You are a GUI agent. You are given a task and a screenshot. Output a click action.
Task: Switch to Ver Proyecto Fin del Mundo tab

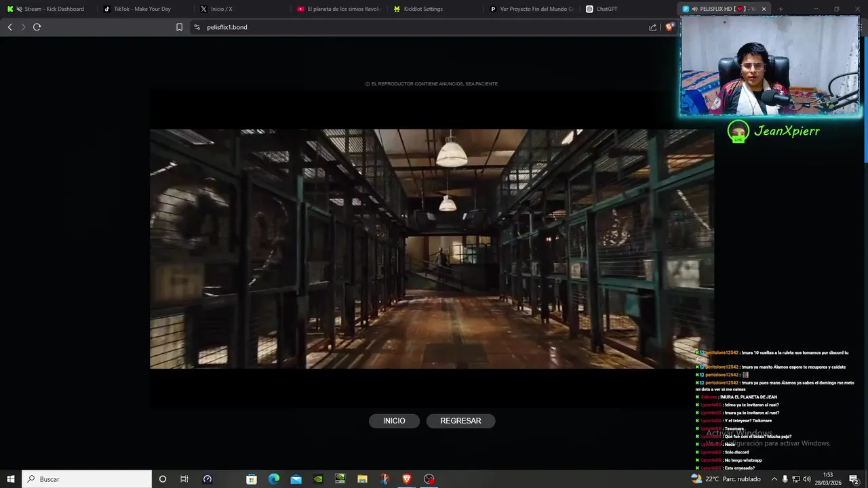[532, 9]
